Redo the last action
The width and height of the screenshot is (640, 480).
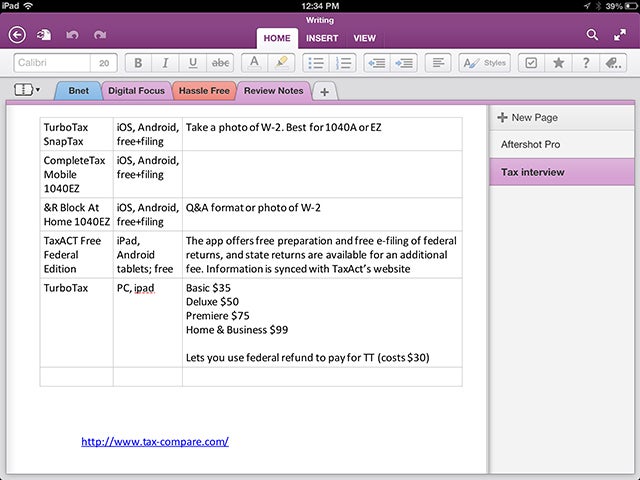100,35
